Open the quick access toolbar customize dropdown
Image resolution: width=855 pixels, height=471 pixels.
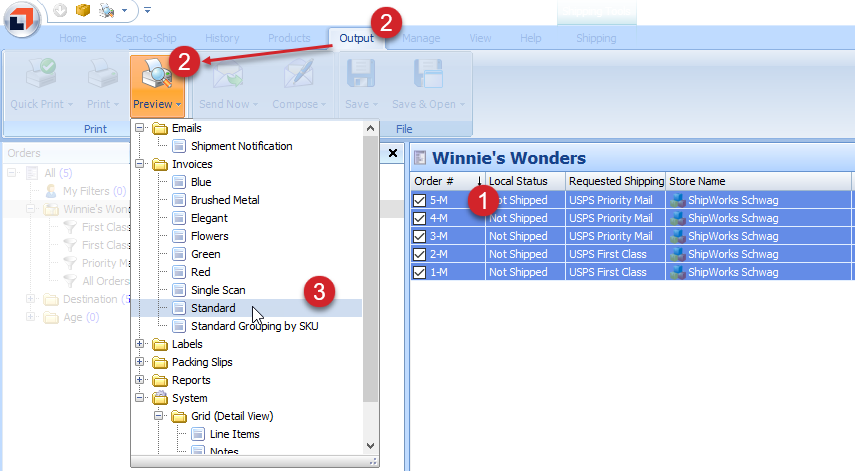(147, 10)
